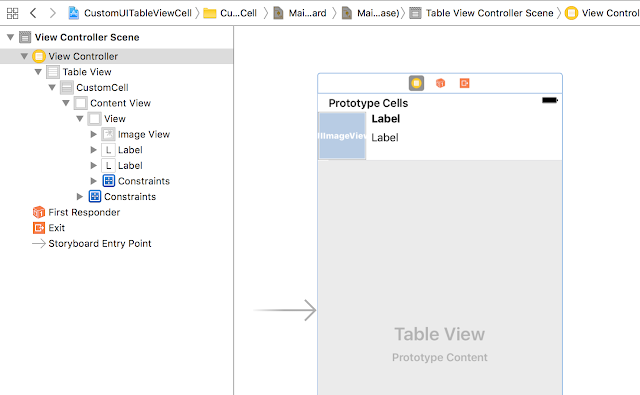The image size is (640, 395).
Task: Click the UIImageView placeholder in prototype cell
Action: pyautogui.click(x=342, y=136)
